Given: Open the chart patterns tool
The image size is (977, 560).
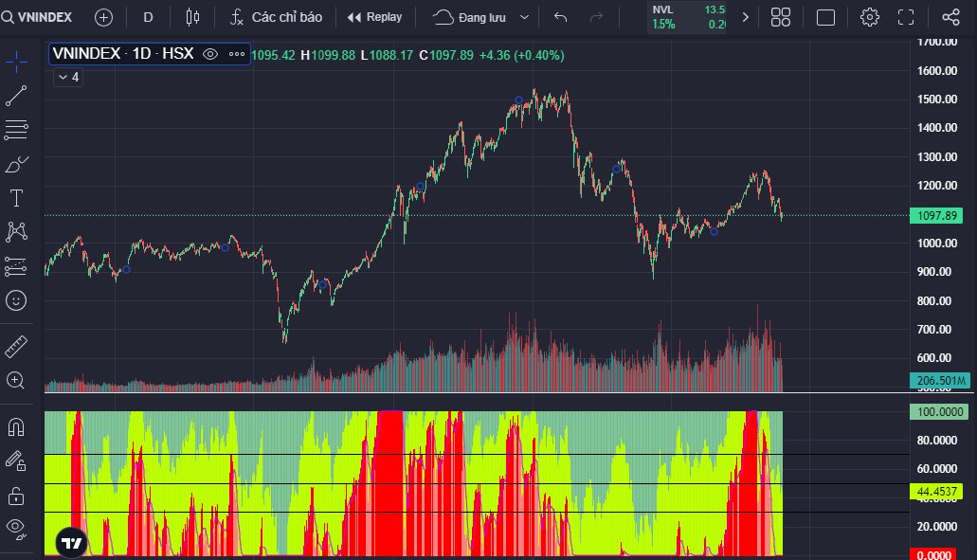Looking at the screenshot, I should [16, 232].
